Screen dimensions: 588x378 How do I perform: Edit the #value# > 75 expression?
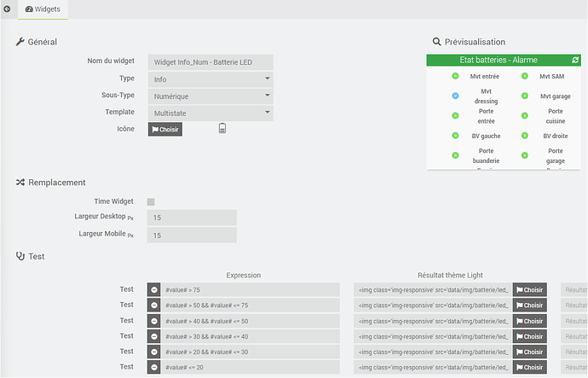[x=251, y=290]
